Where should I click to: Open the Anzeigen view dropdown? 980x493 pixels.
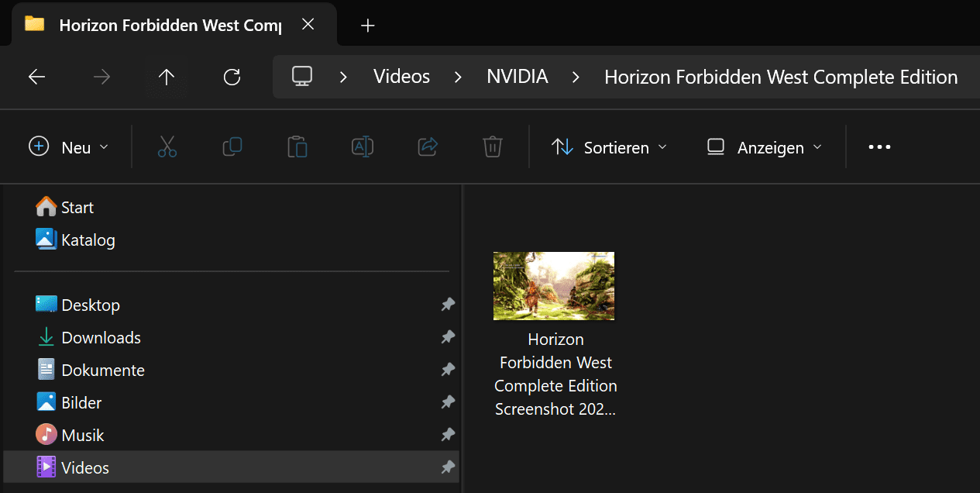point(765,147)
